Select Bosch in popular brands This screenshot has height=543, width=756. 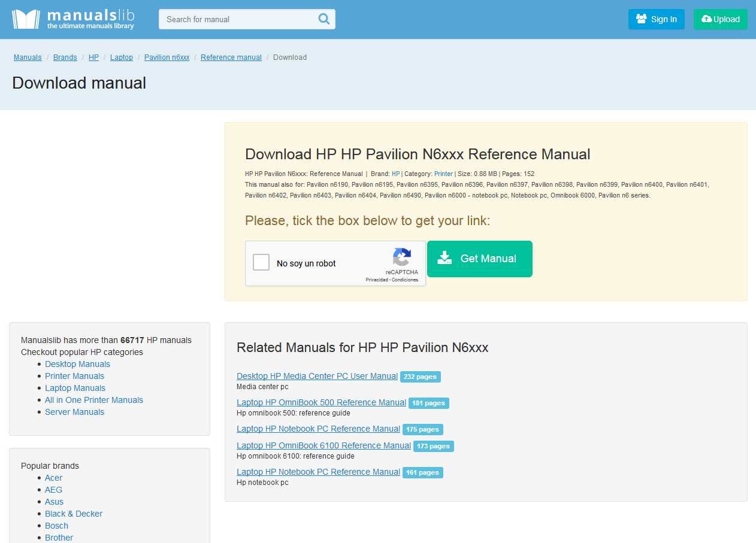click(56, 526)
